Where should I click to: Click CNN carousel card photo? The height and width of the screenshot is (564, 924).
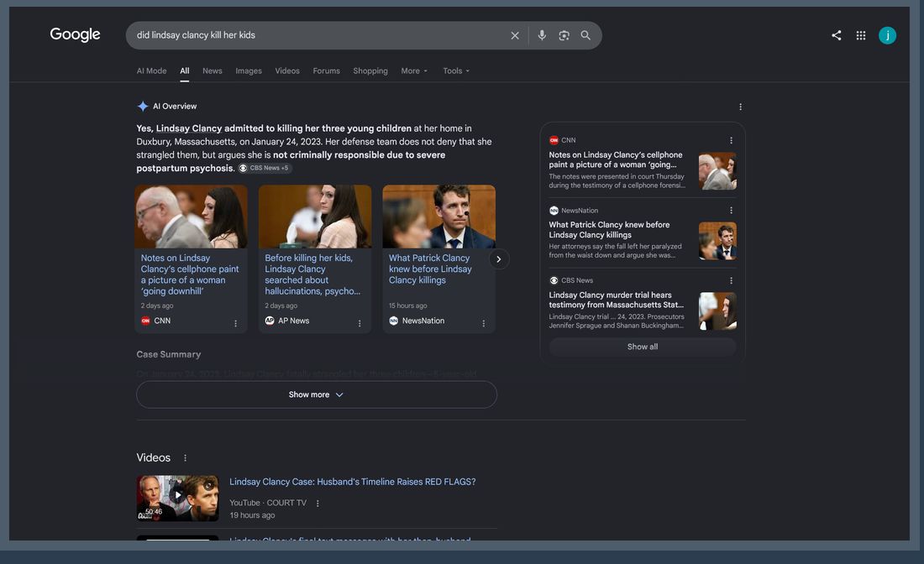pos(191,216)
